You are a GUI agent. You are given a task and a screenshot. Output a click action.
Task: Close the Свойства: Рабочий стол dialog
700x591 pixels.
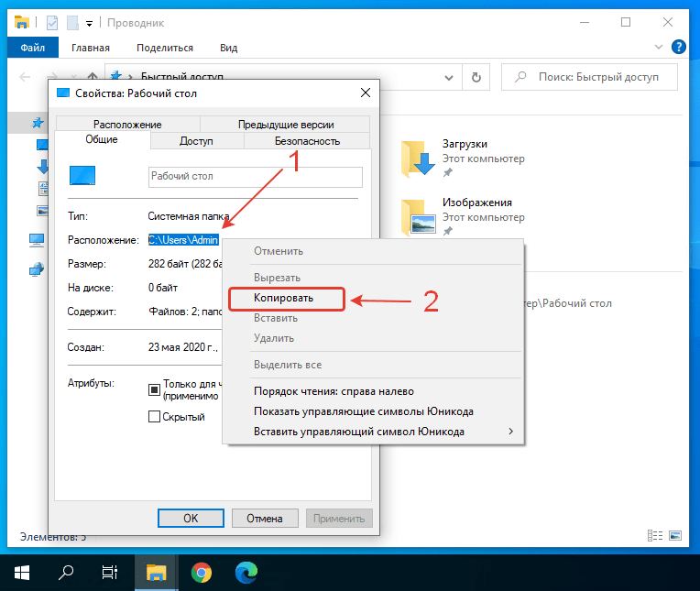366,93
